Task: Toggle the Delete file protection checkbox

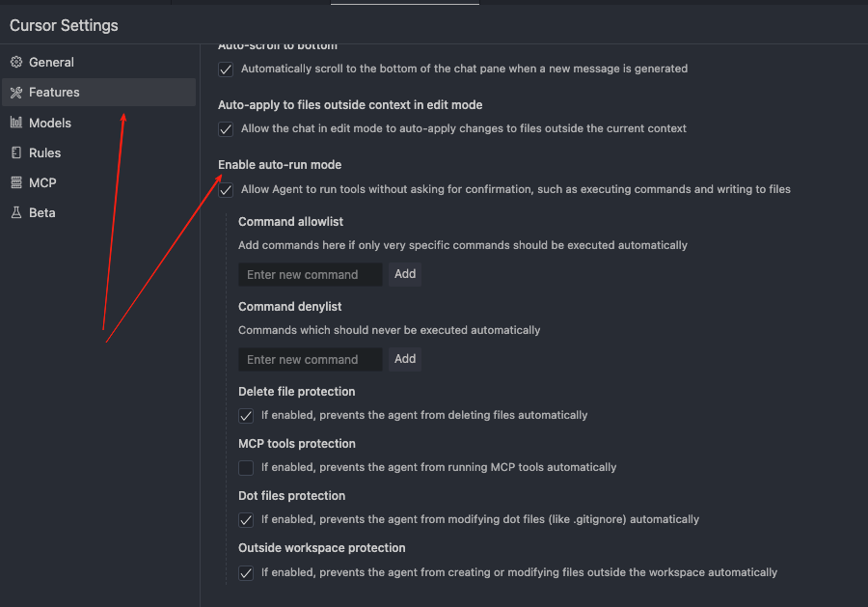Action: [x=246, y=415]
